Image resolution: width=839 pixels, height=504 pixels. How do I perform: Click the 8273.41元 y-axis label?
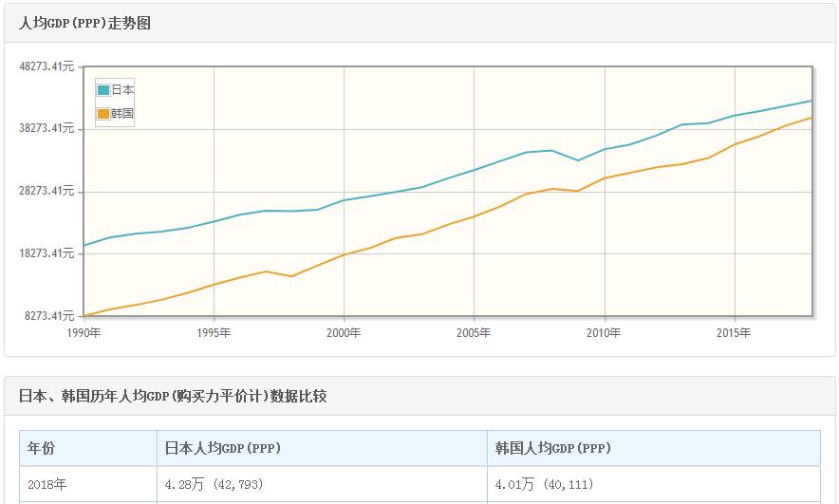pos(49,316)
